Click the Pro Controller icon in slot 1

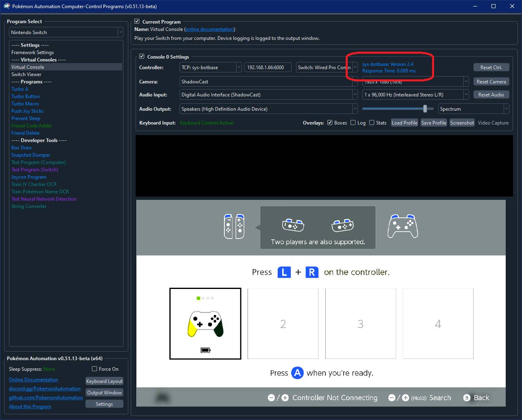[x=206, y=324]
